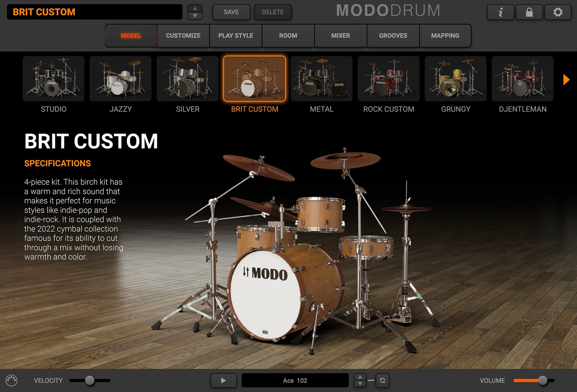Image resolution: width=577 pixels, height=392 pixels.
Task: Click the settings gear icon
Action: (558, 12)
